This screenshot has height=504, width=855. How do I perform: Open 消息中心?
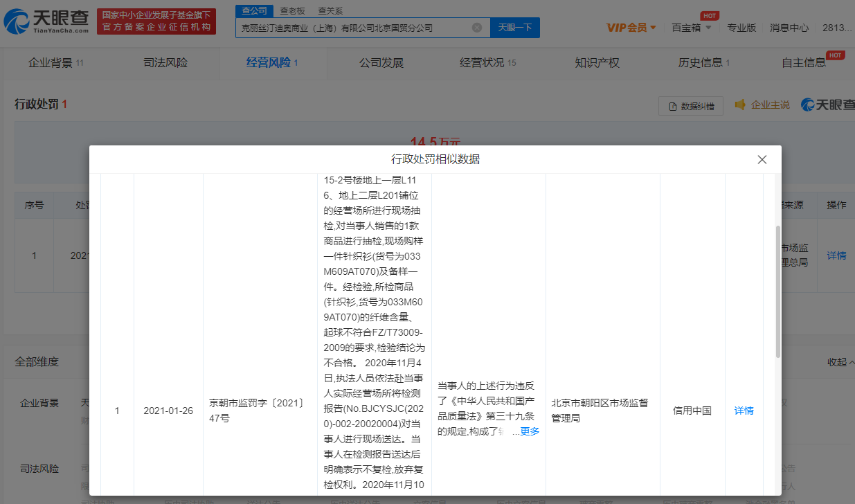pyautogui.click(x=789, y=28)
